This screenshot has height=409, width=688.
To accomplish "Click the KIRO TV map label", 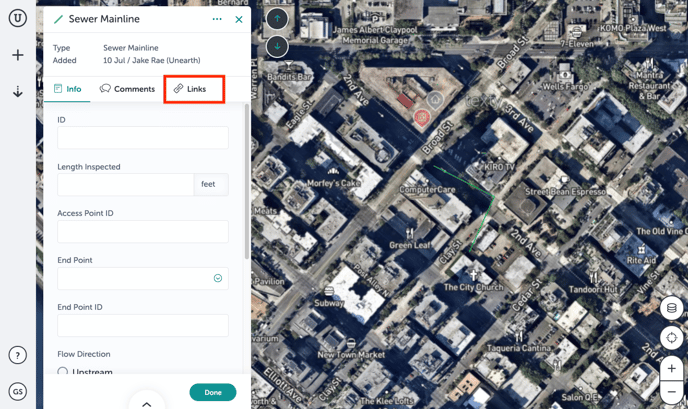I will point(499,167).
